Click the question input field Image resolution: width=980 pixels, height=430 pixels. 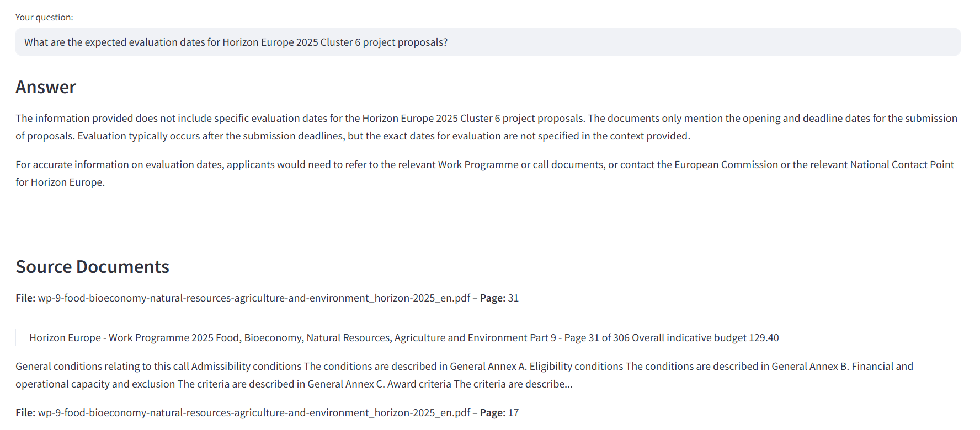click(x=488, y=42)
